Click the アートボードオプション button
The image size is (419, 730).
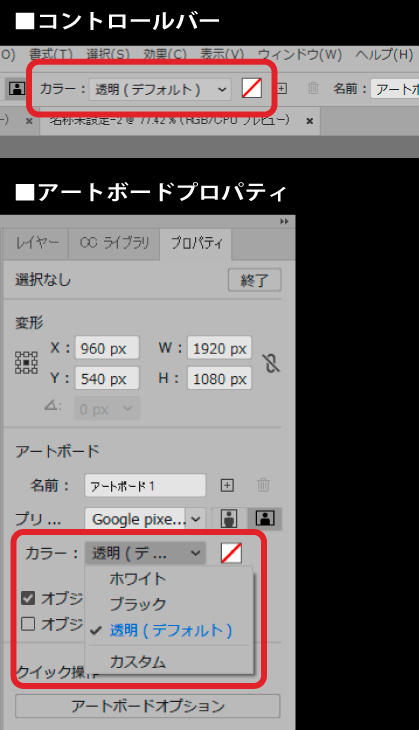click(148, 706)
